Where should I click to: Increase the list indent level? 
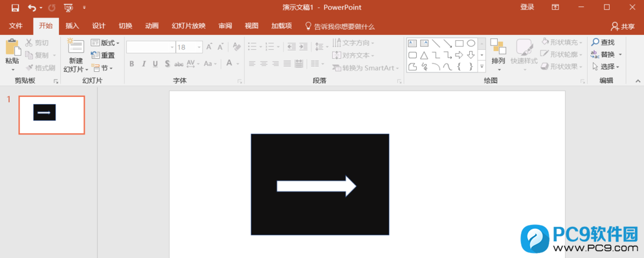(x=303, y=47)
